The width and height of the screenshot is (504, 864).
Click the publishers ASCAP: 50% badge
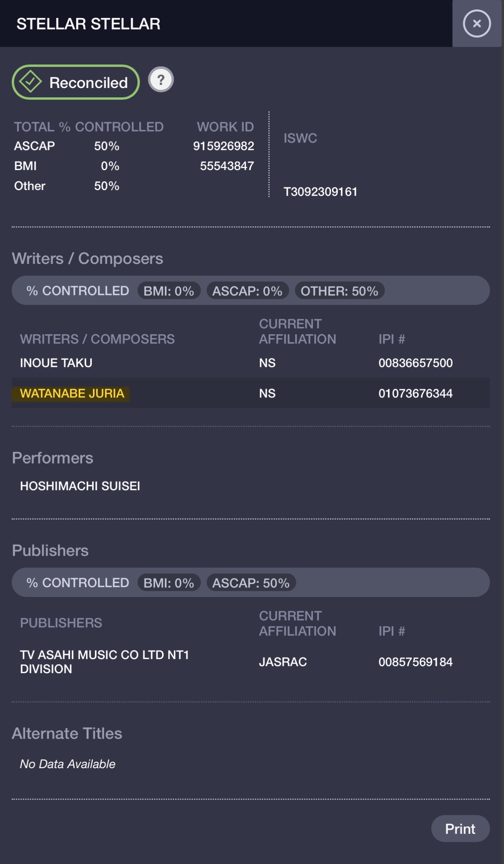[x=251, y=582]
